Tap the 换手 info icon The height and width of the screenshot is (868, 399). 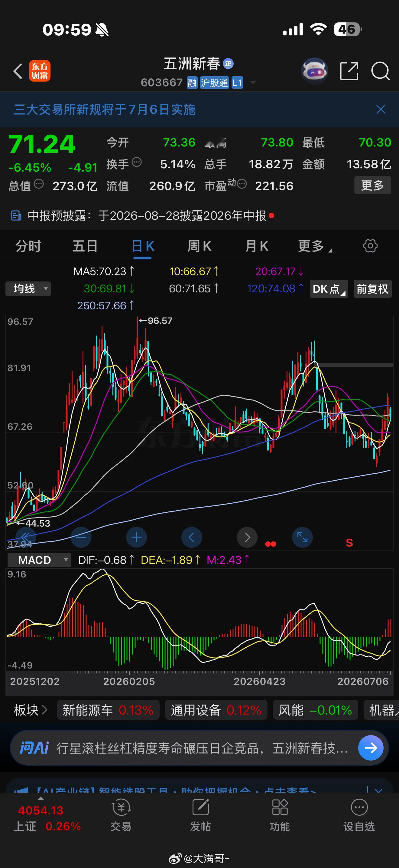[x=137, y=162]
